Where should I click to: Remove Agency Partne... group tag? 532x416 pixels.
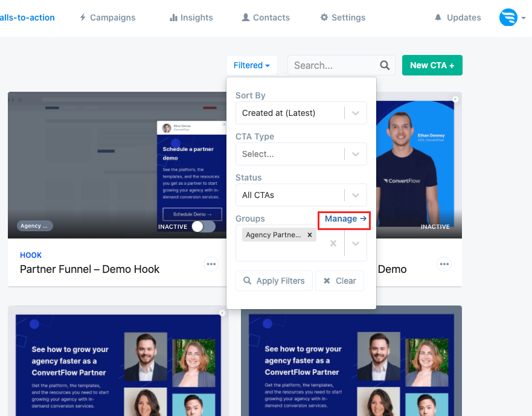(309, 235)
